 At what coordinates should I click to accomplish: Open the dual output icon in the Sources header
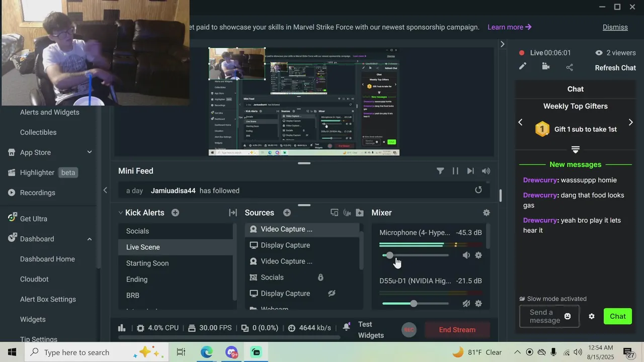(334, 213)
